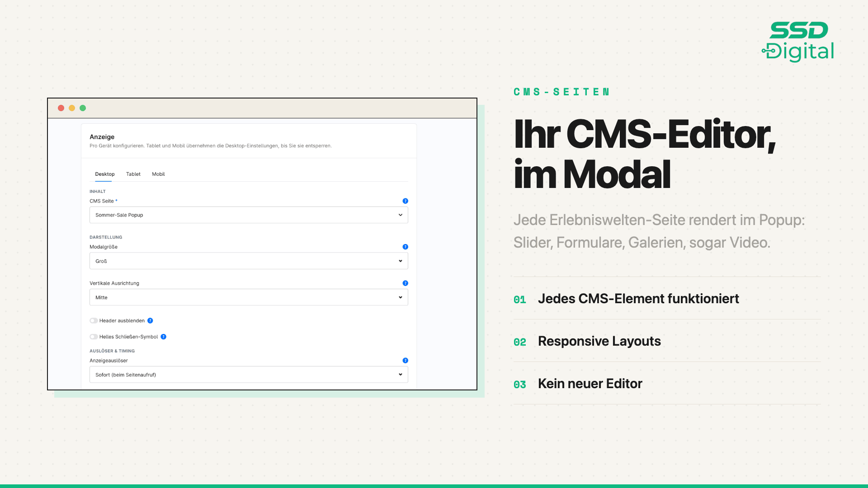Open the CMS Seite dropdown
The width and height of the screenshot is (868, 488).
(x=249, y=215)
